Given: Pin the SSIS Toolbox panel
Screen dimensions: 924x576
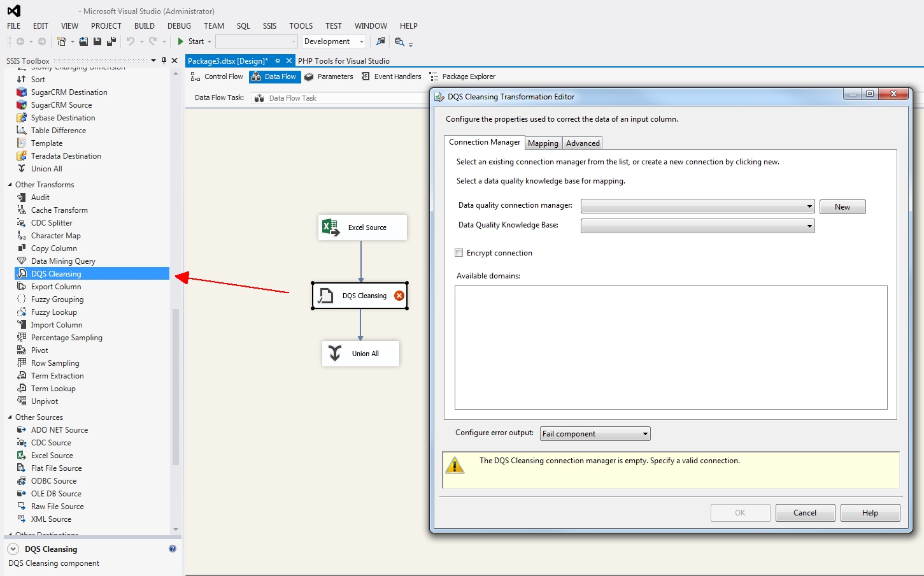Looking at the screenshot, I should coord(164,61).
